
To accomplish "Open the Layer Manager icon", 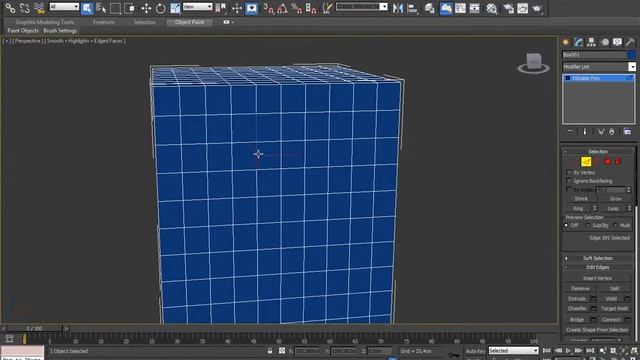I will 429,8.
